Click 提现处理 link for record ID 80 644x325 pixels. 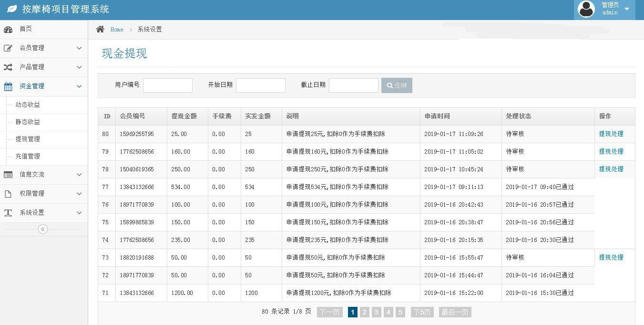pyautogui.click(x=611, y=134)
